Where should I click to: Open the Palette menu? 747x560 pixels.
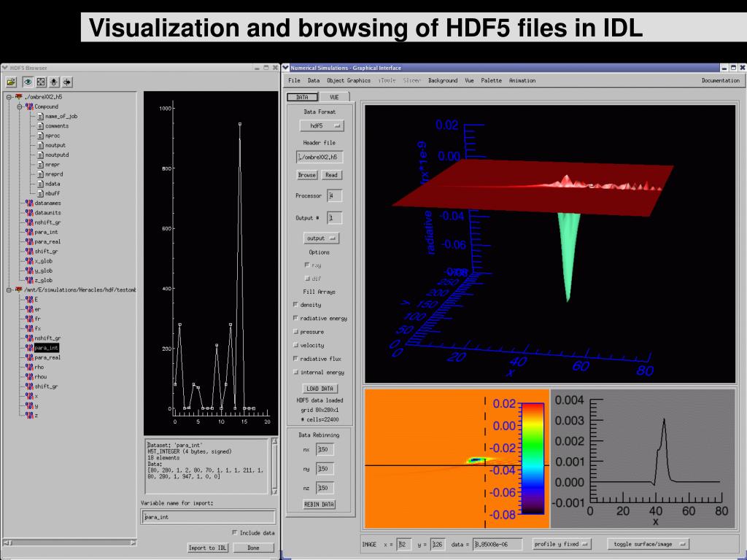491,80
